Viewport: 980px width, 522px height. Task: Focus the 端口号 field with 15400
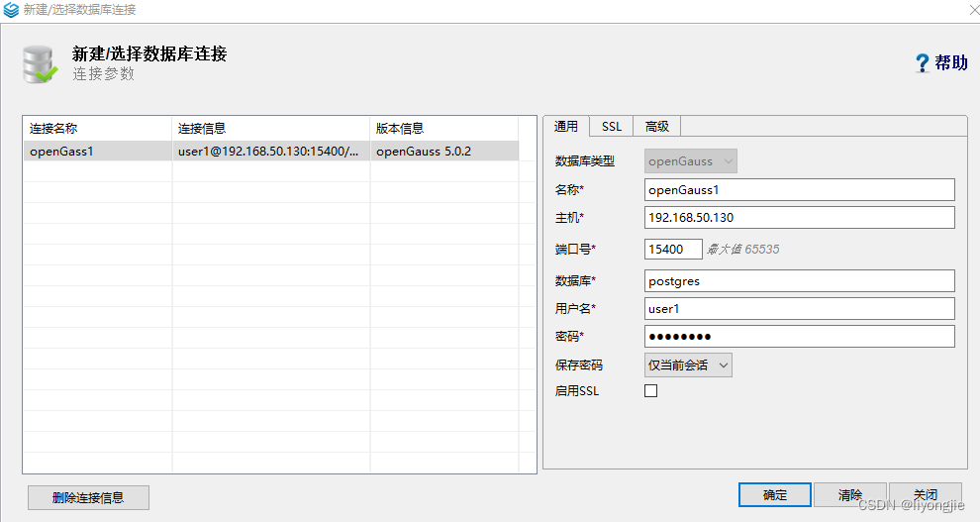pyautogui.click(x=673, y=249)
